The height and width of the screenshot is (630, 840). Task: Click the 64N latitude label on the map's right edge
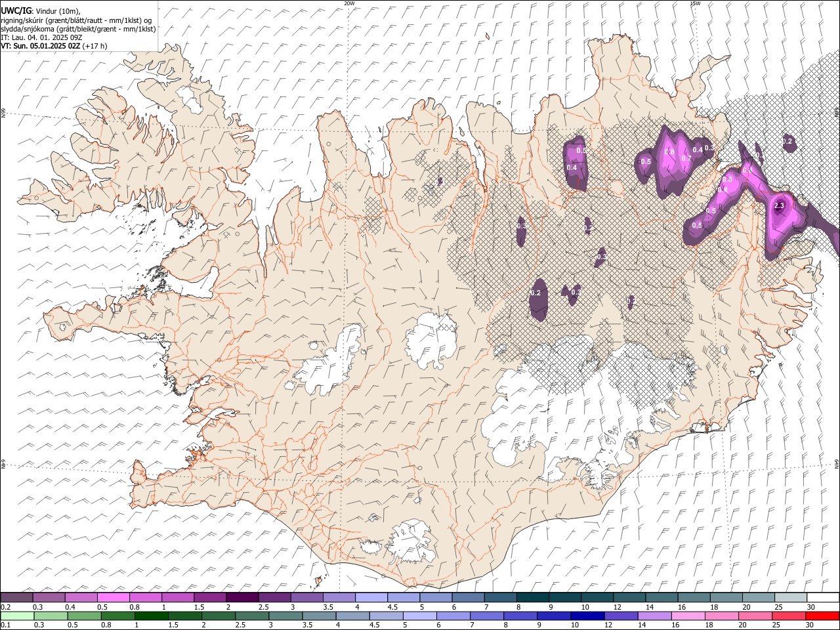coord(837,463)
